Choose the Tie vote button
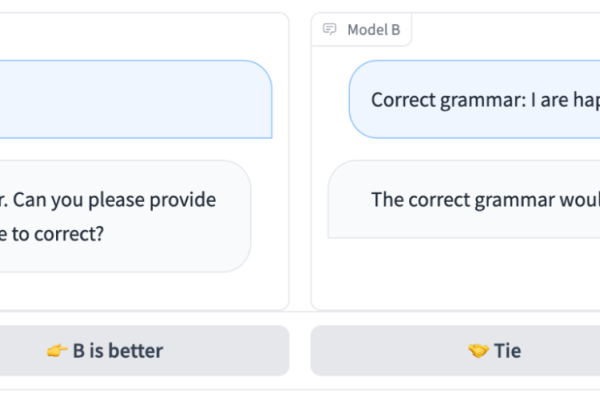 [x=455, y=351]
